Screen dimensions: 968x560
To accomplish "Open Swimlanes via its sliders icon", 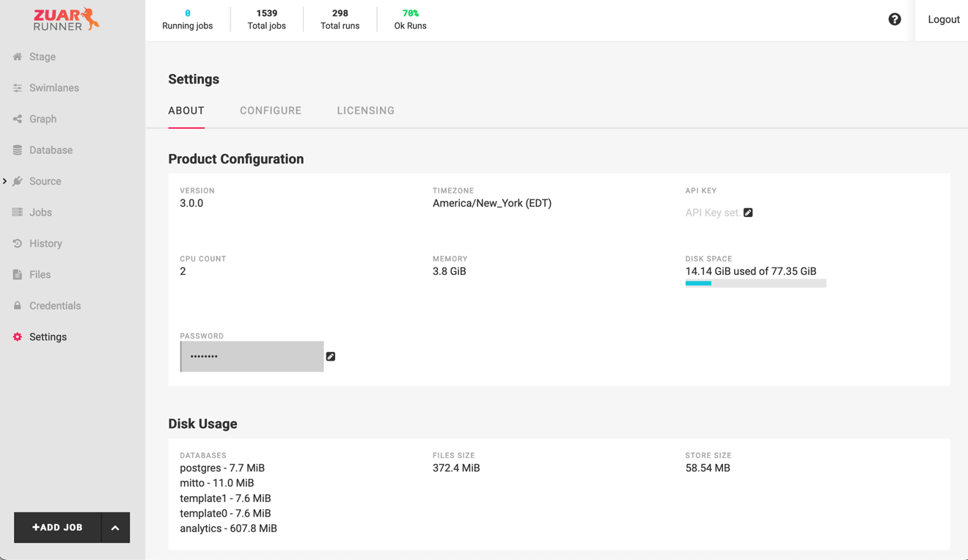I will tap(18, 88).
